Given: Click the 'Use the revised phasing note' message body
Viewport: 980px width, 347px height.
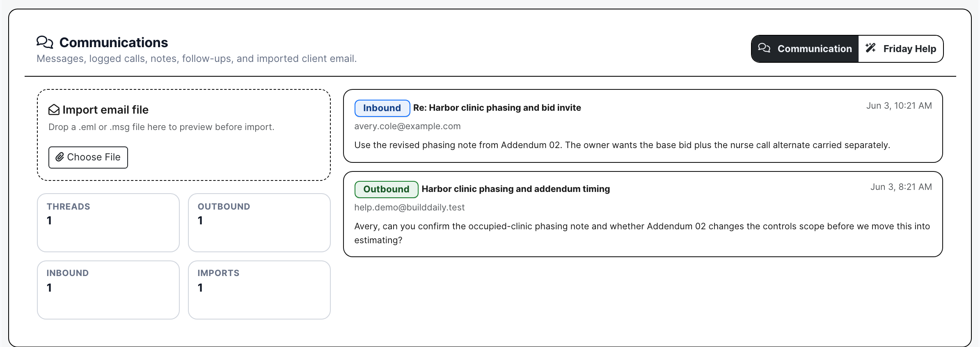Looking at the screenshot, I should pyautogui.click(x=622, y=145).
